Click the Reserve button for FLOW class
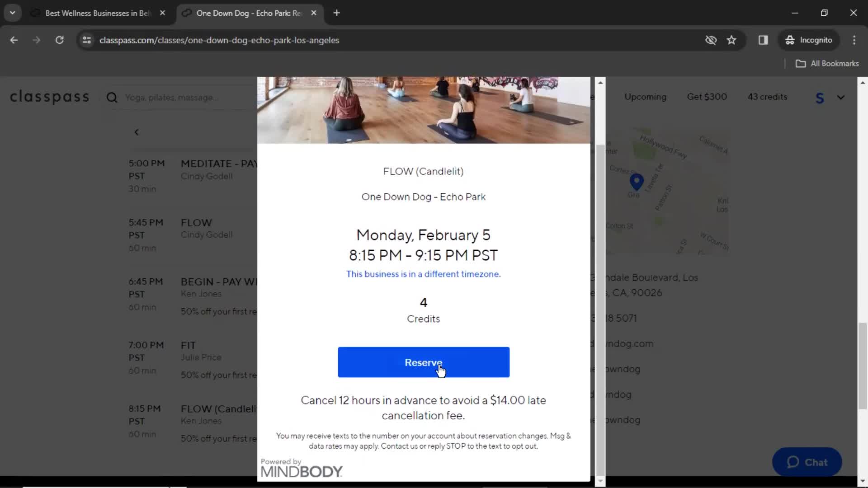This screenshot has height=488, width=868. point(423,362)
